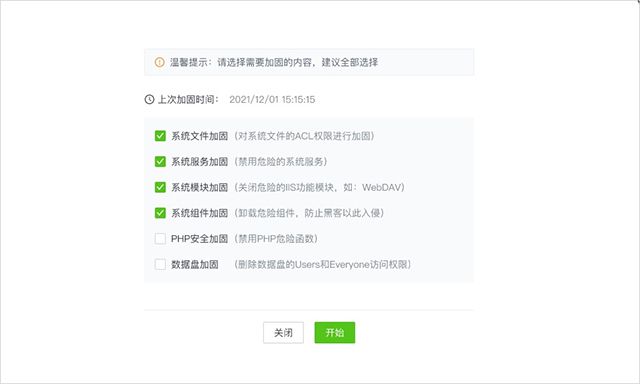This screenshot has height=384, width=640.
Task: Click the 数据盘加固 label text
Action: click(195, 264)
